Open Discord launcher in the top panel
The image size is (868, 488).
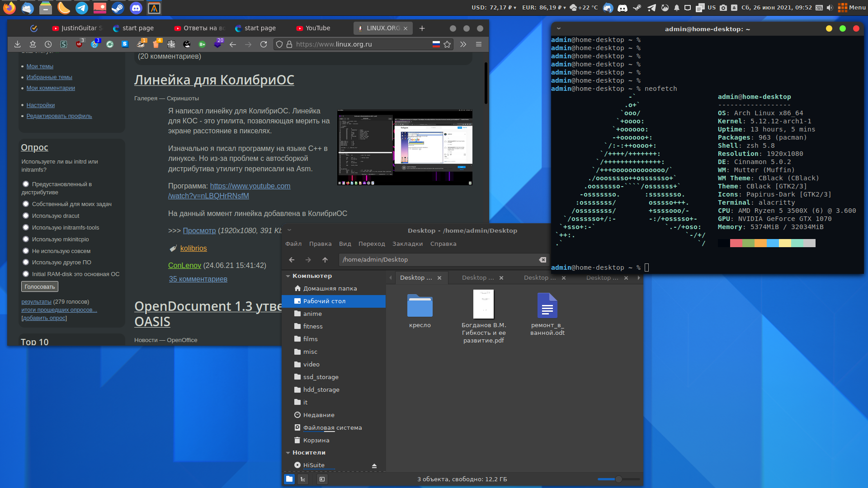coord(136,8)
